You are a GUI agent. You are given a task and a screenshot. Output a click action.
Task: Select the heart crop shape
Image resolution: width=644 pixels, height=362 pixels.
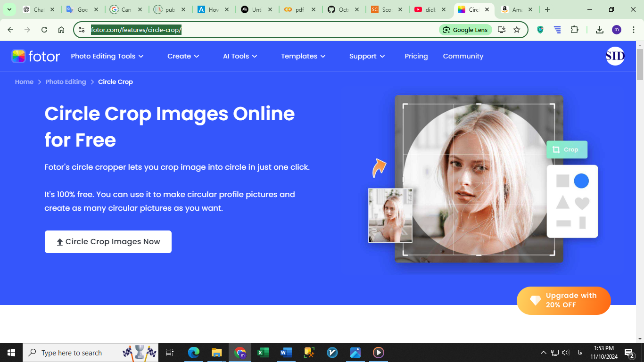click(x=582, y=203)
